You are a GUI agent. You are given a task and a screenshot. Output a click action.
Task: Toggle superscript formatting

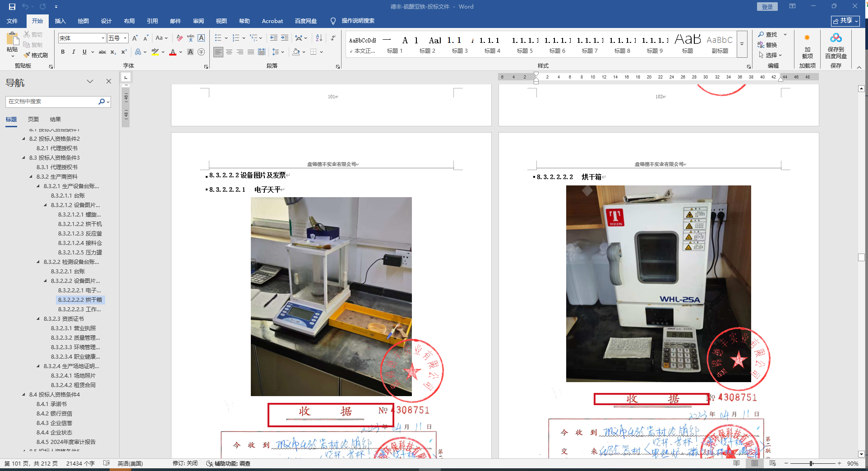124,52
